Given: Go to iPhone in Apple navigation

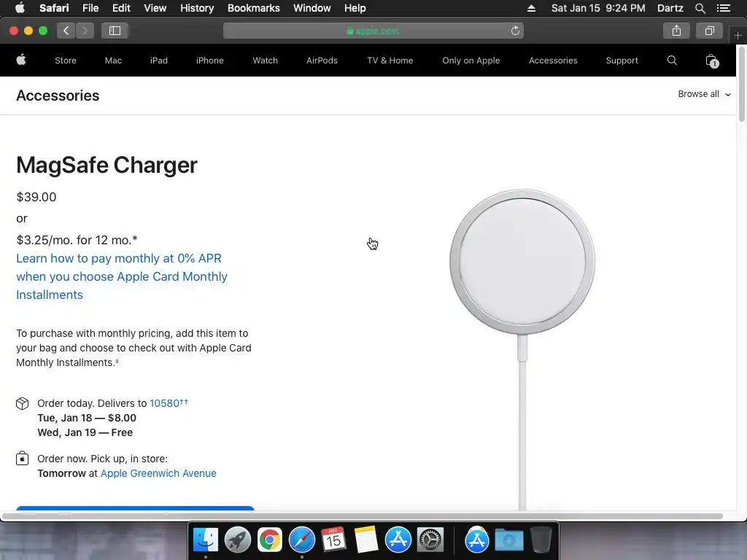Looking at the screenshot, I should tap(209, 61).
